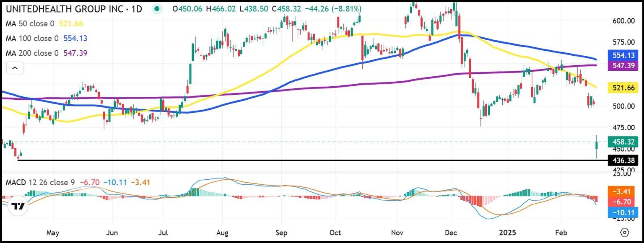Click the Aug label on time axis
This screenshot has height=243, width=644.
(223, 232)
